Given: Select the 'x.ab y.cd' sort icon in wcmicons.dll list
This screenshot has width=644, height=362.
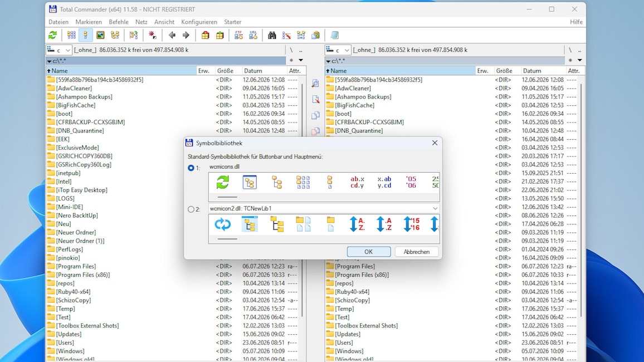Looking at the screenshot, I should click(384, 182).
